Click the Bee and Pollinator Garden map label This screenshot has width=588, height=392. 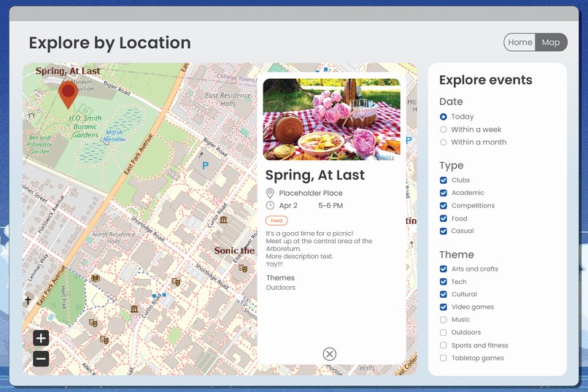tap(39, 145)
